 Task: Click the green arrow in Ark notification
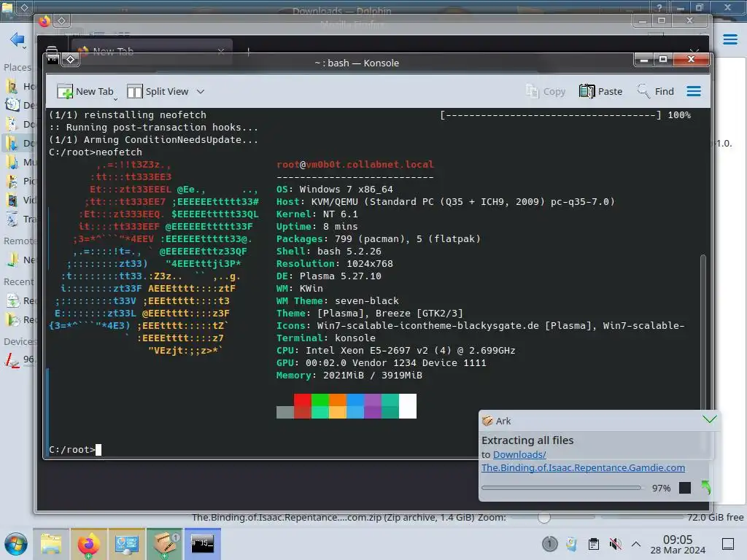click(x=705, y=488)
